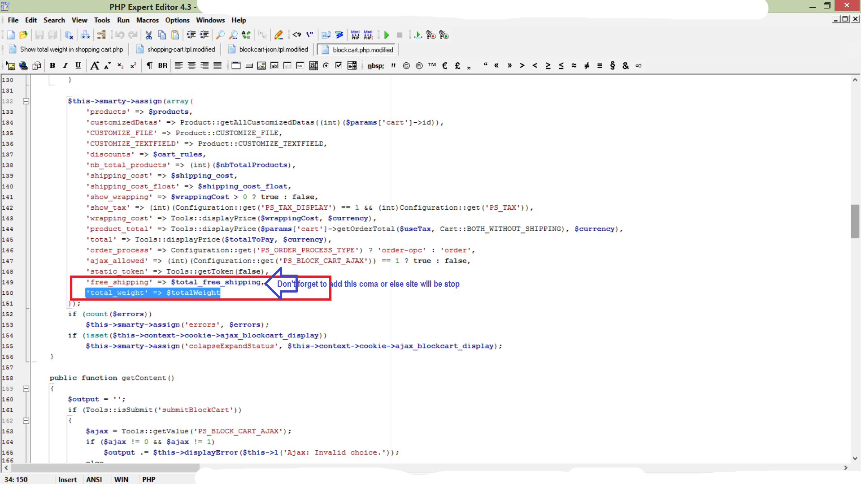Click the Bold formatting icon
Screen dimensions: 861x504
pyautogui.click(x=52, y=65)
